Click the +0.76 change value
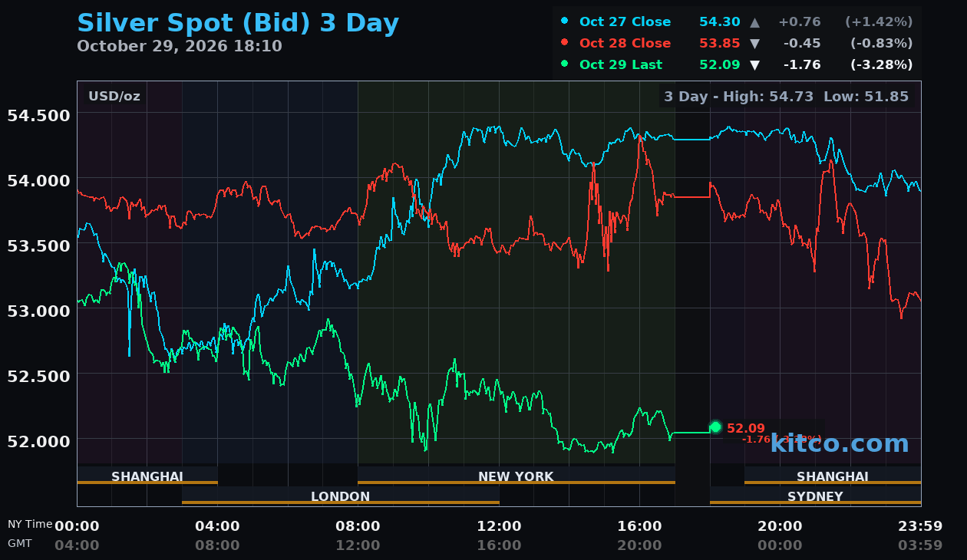 (x=799, y=21)
